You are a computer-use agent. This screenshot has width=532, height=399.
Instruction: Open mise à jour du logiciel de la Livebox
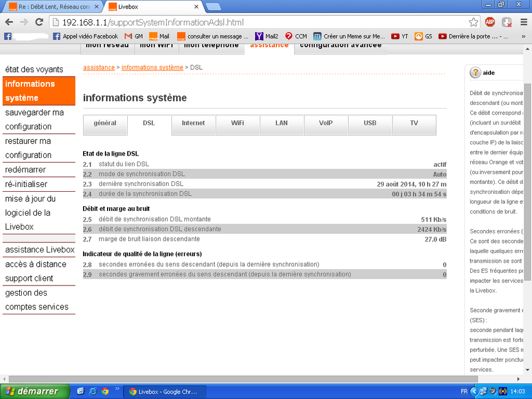click(x=39, y=213)
